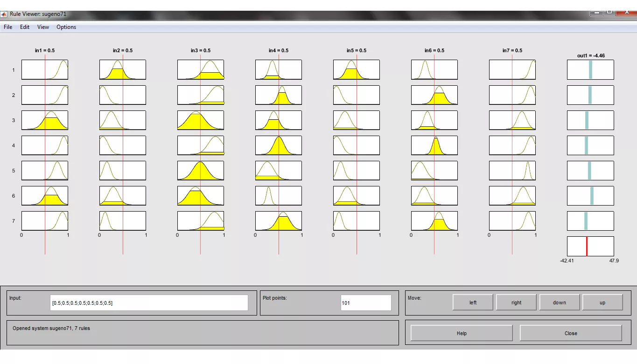Click the Plot points field
The image size is (637, 364).
pos(365,303)
